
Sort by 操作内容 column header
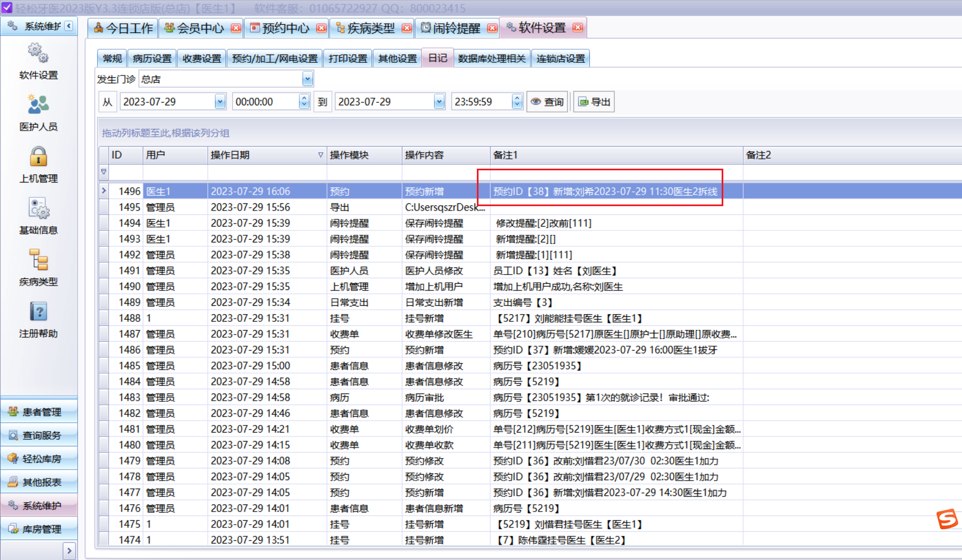pyautogui.click(x=446, y=155)
